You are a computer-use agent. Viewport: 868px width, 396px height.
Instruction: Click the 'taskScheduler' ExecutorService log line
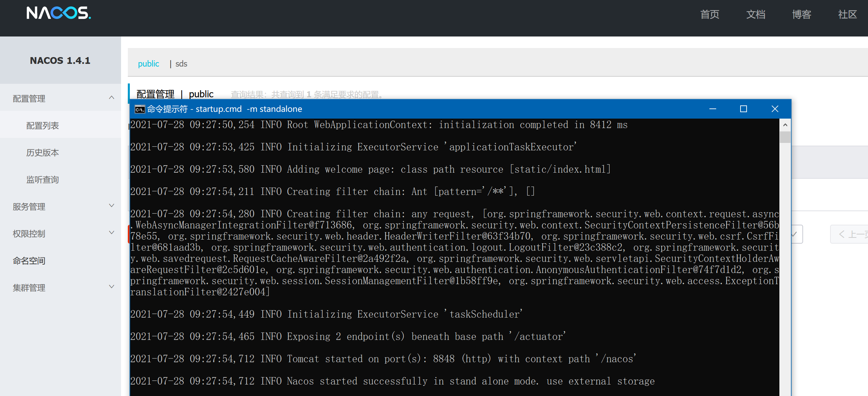(x=326, y=314)
